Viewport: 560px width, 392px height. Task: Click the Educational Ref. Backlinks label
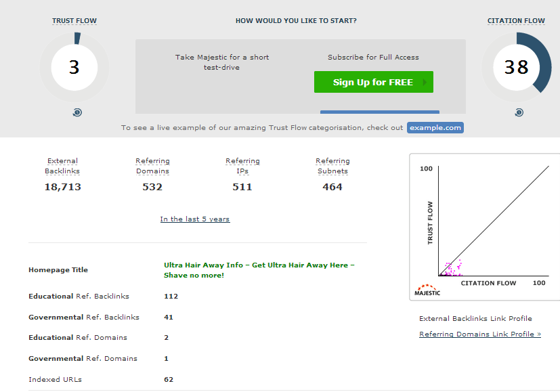pos(79,297)
